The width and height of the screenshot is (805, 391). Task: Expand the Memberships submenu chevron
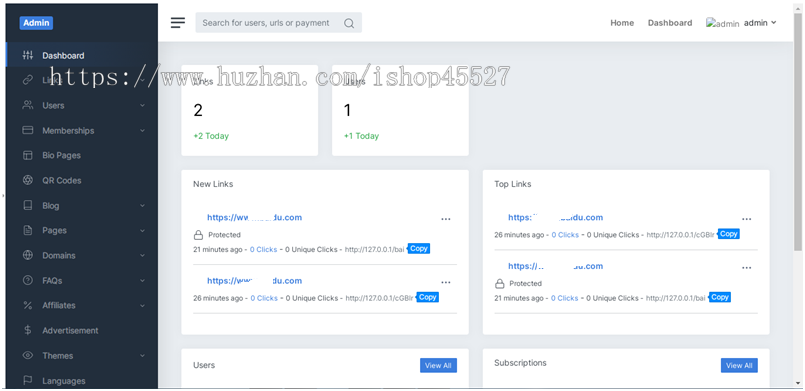pos(142,130)
